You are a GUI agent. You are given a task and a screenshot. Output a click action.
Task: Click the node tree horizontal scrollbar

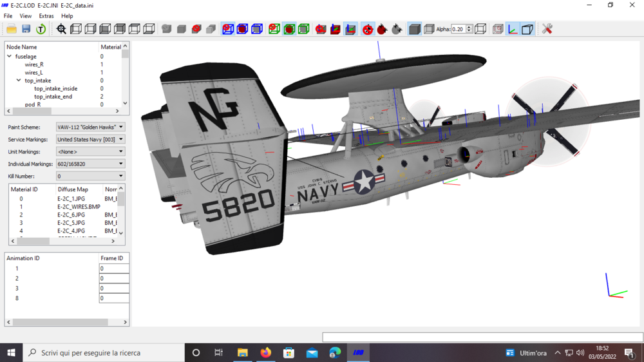click(x=63, y=111)
